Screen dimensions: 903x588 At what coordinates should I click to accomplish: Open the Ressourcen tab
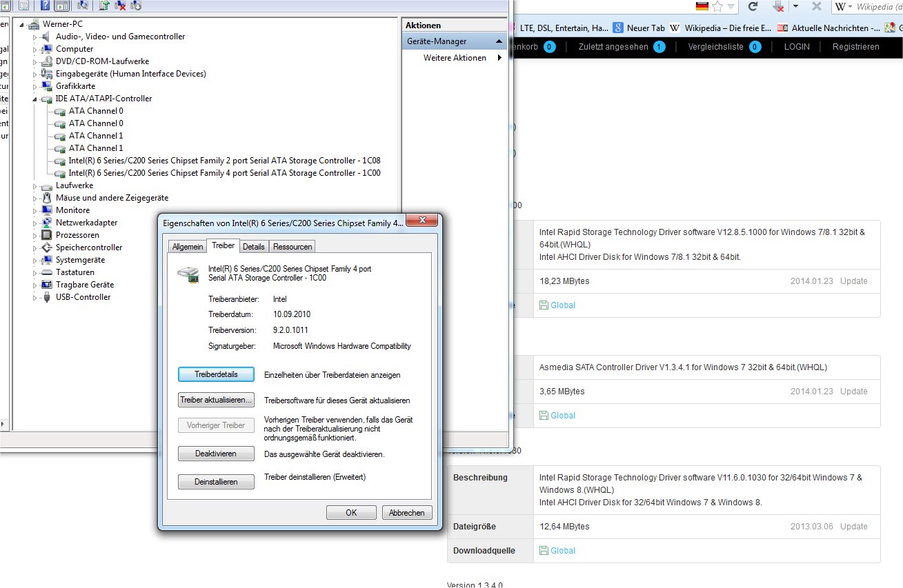tap(292, 246)
